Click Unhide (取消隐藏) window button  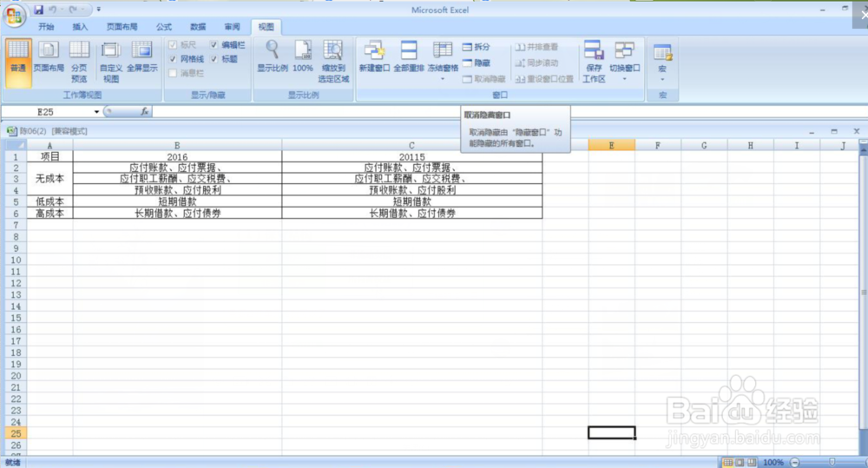point(483,79)
